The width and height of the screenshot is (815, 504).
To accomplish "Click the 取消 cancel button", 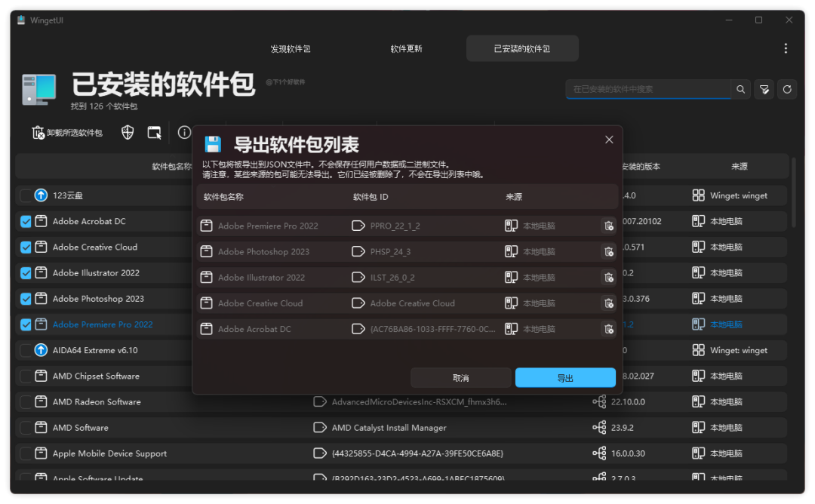I will coord(460,378).
